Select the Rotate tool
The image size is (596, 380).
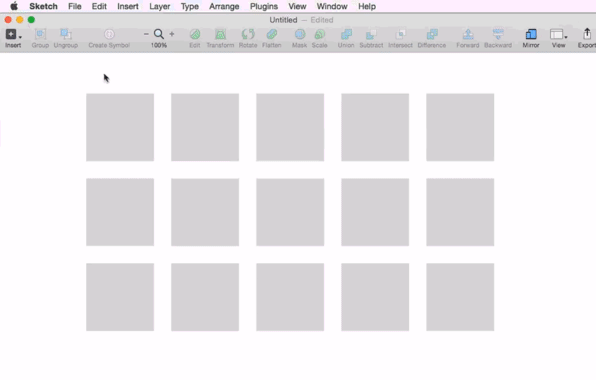(x=248, y=34)
